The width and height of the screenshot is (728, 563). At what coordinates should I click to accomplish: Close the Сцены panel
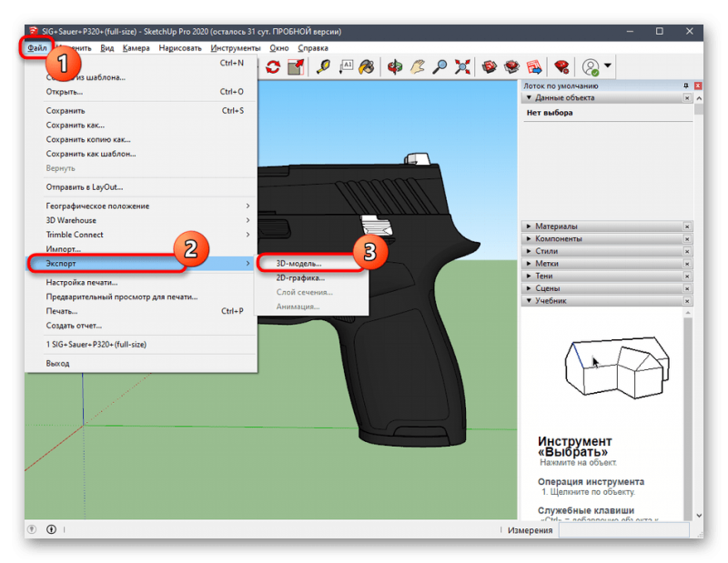[687, 288]
